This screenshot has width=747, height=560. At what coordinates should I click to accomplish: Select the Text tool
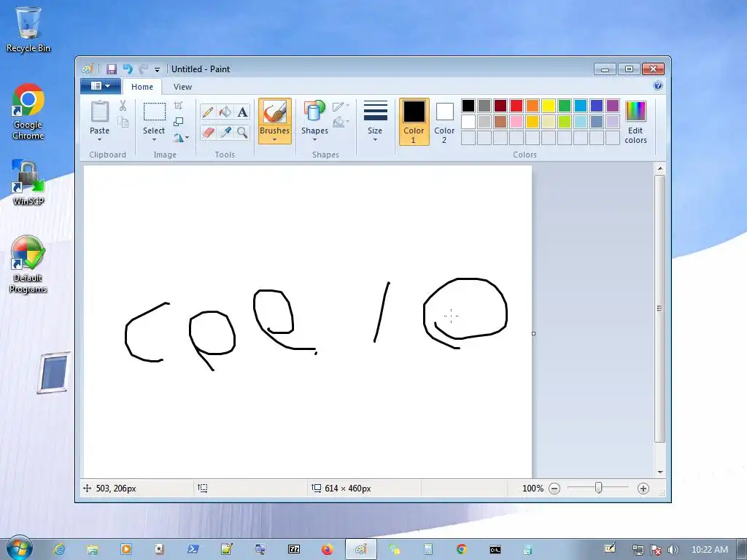click(242, 112)
